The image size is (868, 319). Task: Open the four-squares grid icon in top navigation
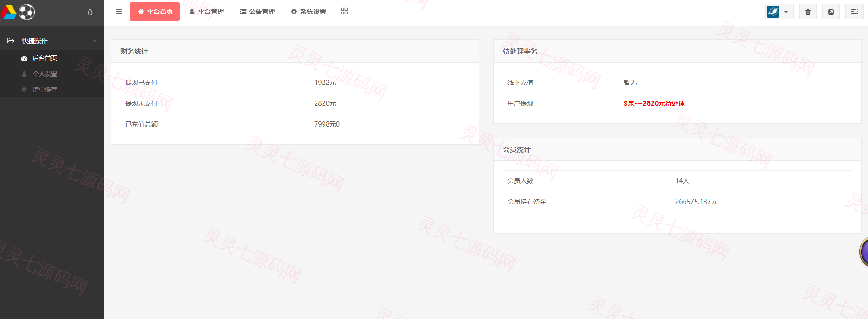(x=344, y=11)
